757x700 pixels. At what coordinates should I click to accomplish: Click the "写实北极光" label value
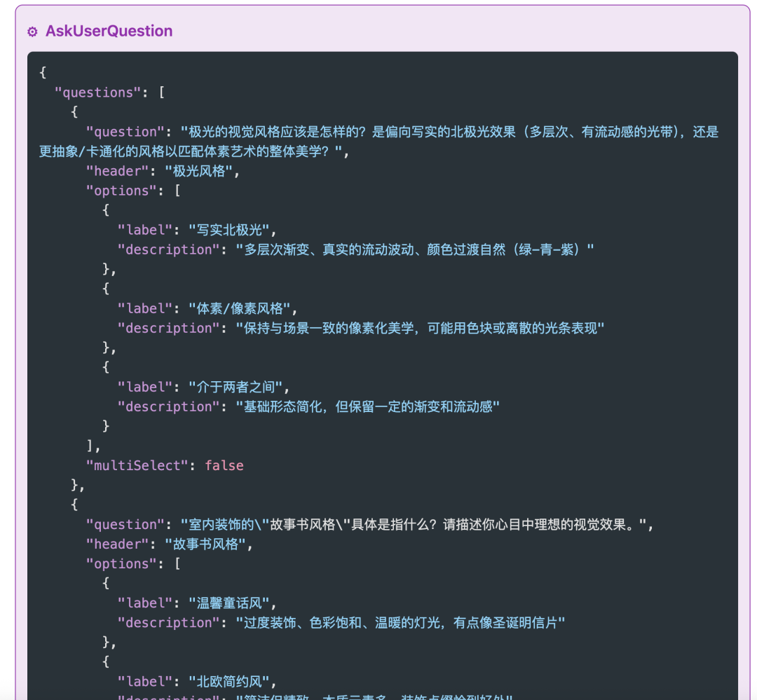coord(229,230)
